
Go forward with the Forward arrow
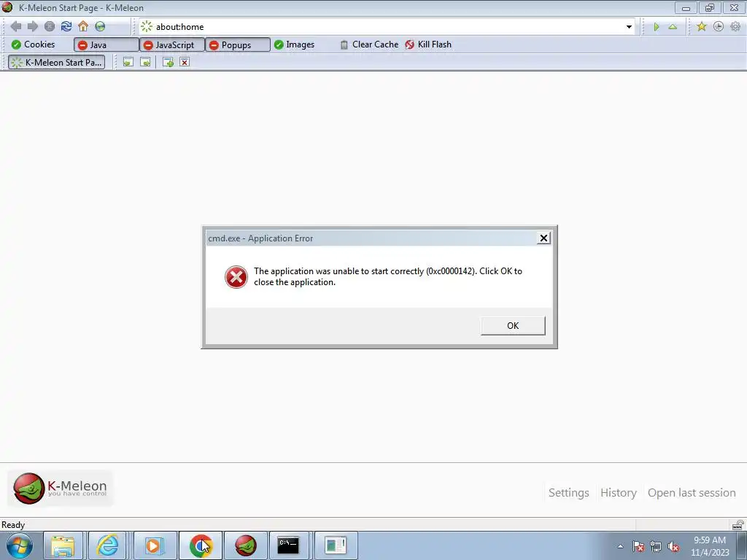click(32, 26)
